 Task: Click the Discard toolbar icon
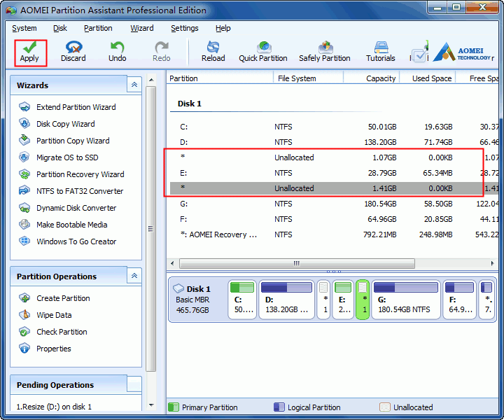(73, 52)
